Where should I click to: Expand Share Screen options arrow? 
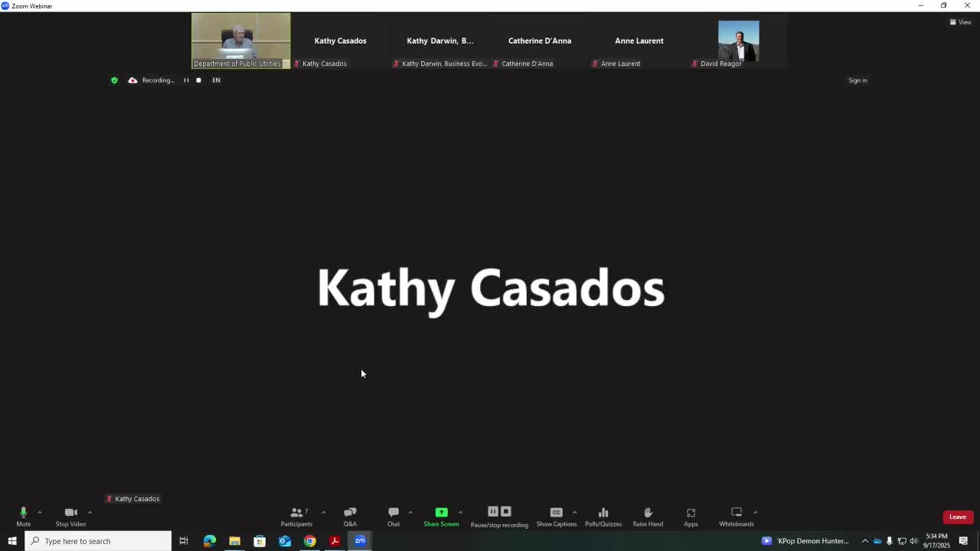460,512
